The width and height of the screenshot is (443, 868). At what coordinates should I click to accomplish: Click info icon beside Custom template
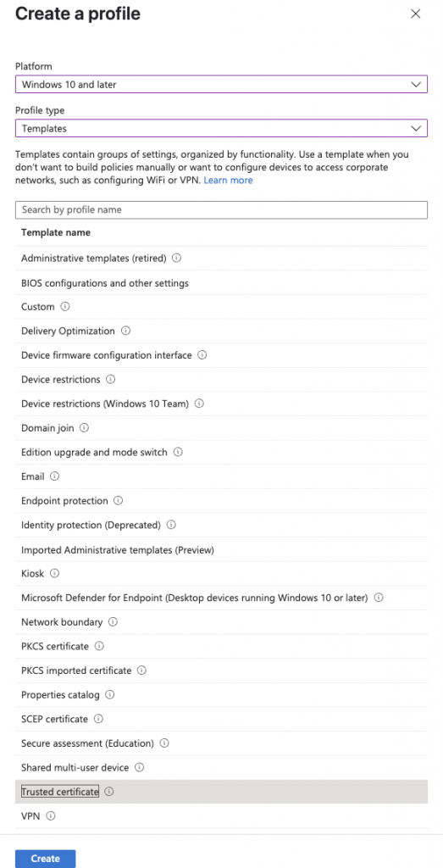pos(65,306)
